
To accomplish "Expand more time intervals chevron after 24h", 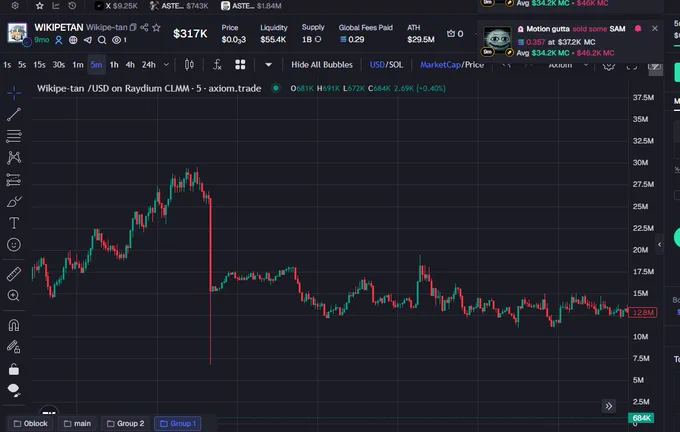I will tap(166, 65).
